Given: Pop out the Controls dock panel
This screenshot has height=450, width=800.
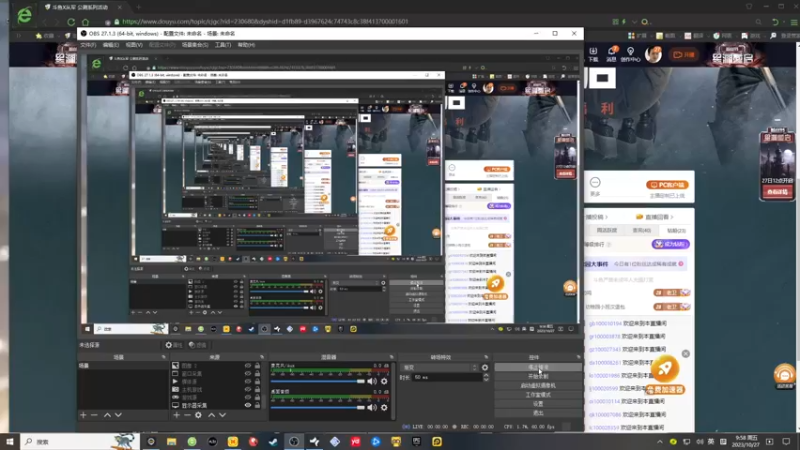Looking at the screenshot, I should pos(579,357).
